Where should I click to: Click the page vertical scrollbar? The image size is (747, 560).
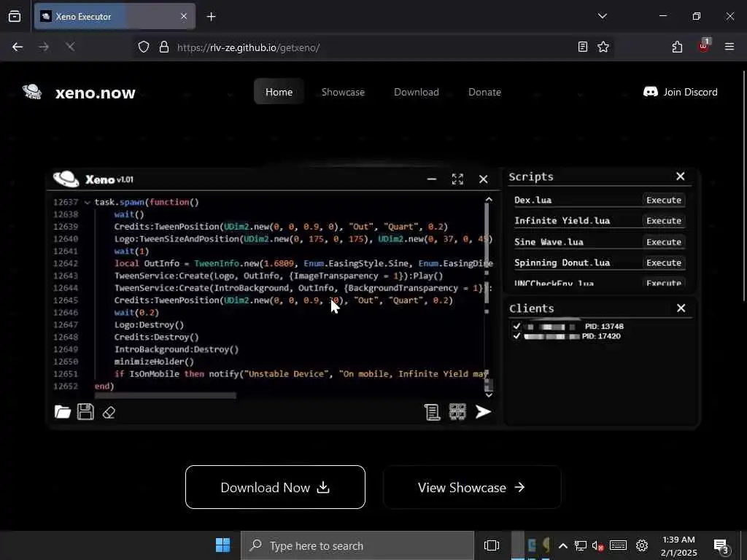click(x=744, y=186)
